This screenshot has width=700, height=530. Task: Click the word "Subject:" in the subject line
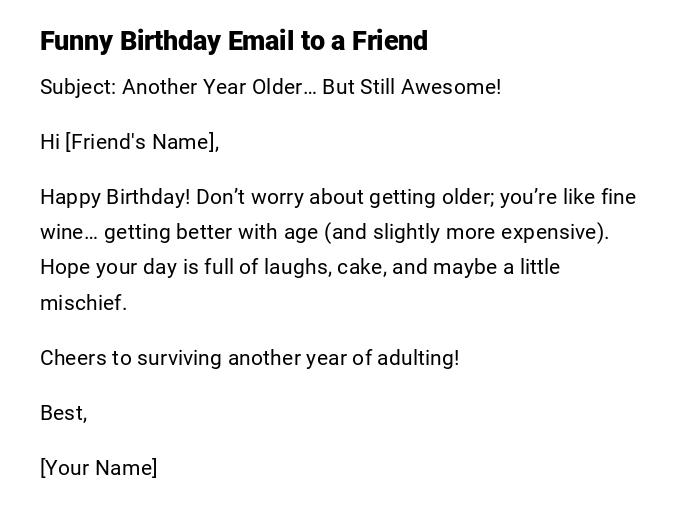(x=78, y=87)
